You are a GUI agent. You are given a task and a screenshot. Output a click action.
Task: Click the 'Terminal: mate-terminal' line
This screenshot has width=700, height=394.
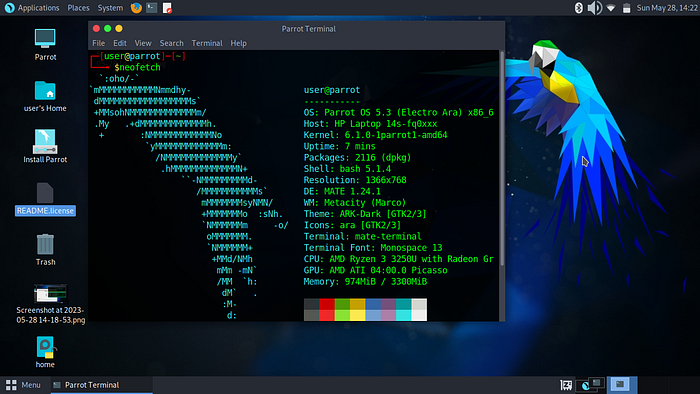coord(362,236)
